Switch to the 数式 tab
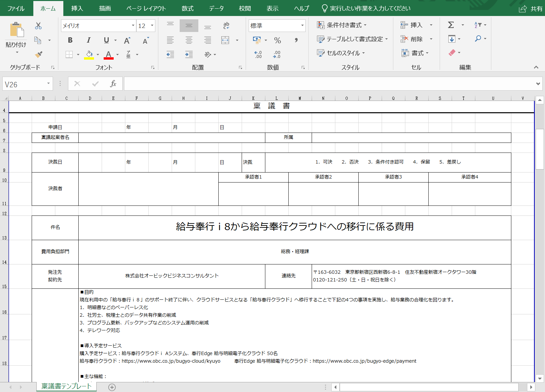The width and height of the screenshot is (545, 392). coord(187,9)
